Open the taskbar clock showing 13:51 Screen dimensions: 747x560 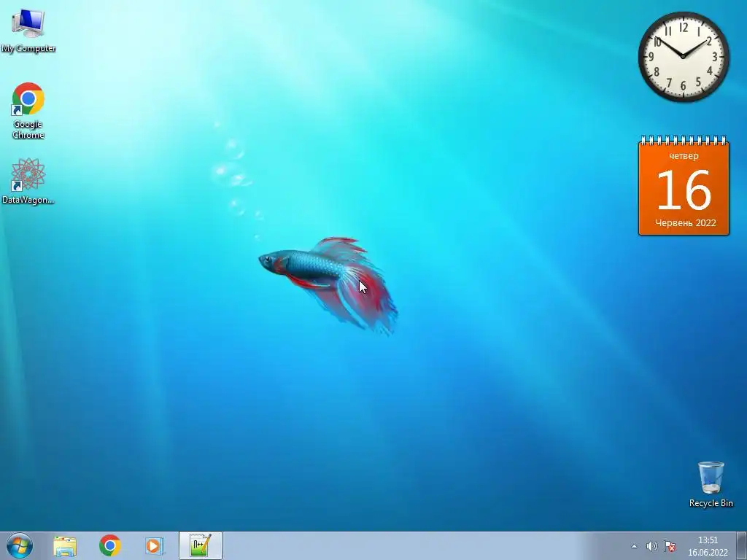pyautogui.click(x=708, y=546)
